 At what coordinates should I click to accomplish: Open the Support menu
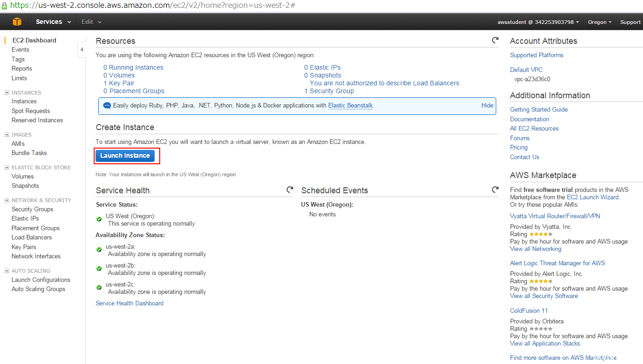630,22
